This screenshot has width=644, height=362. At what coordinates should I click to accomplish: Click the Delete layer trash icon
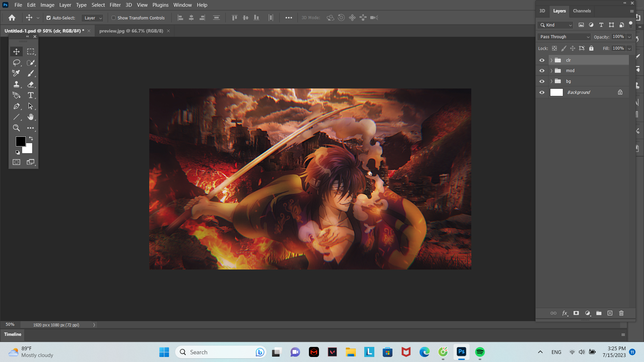tap(621, 313)
